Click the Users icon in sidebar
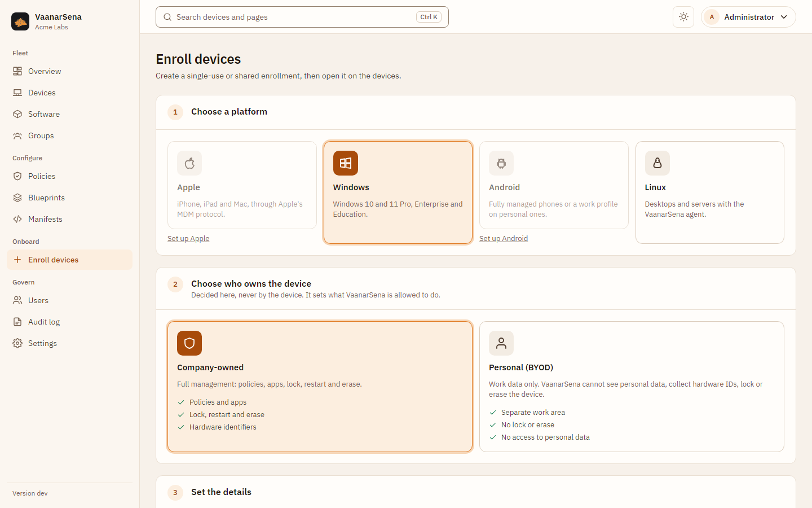Screen dimensions: 812x508 click(17, 300)
